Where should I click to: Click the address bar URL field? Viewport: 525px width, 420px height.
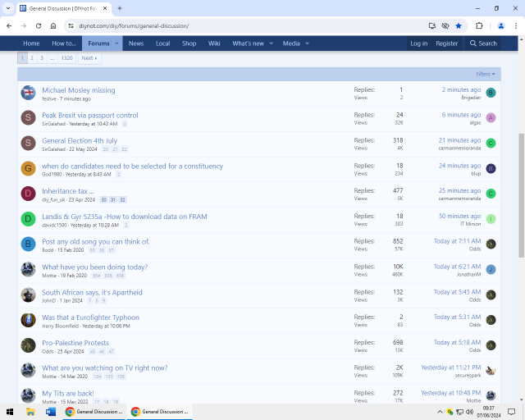click(x=246, y=25)
